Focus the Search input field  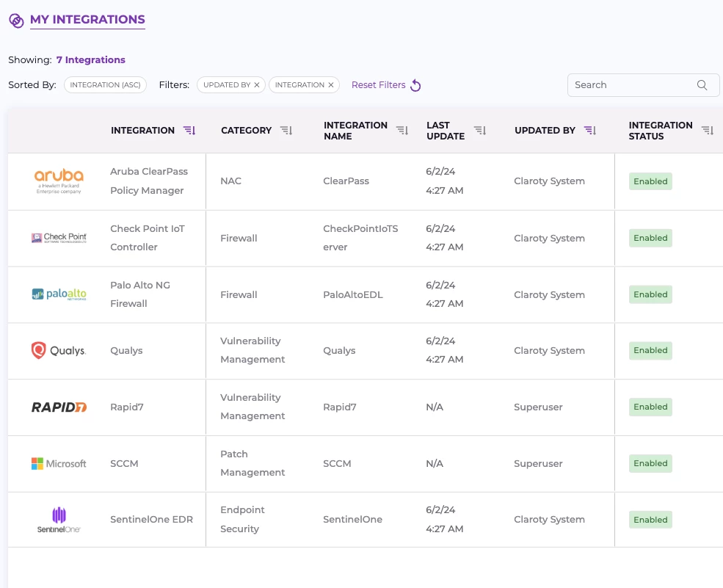pos(631,85)
